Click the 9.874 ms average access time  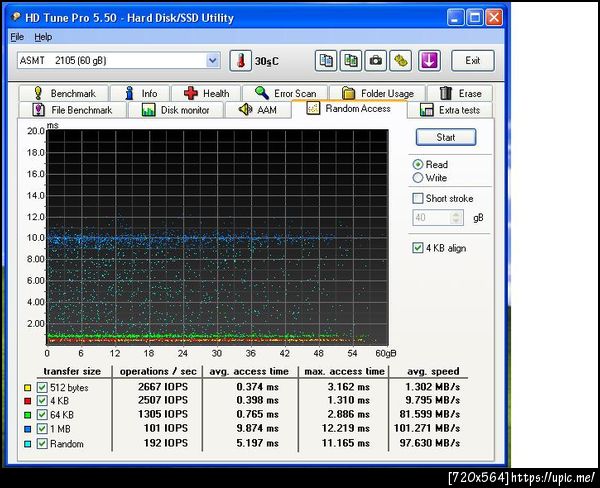tap(258, 428)
